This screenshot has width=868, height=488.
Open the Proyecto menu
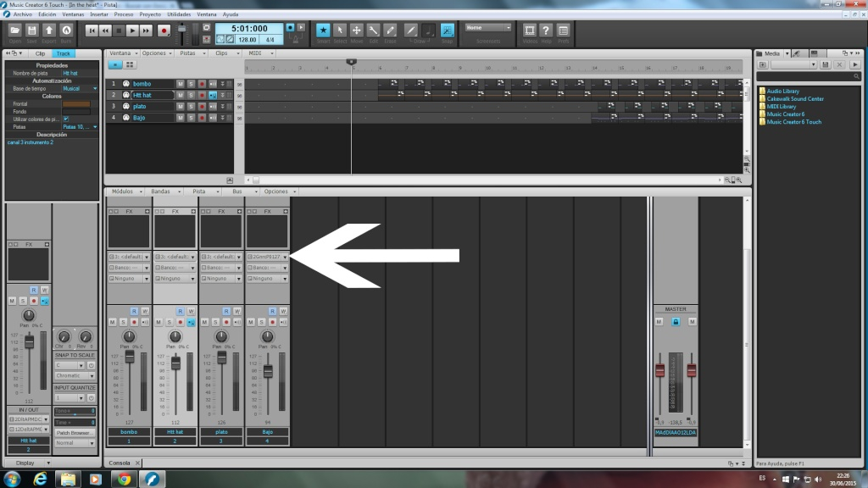tap(150, 14)
